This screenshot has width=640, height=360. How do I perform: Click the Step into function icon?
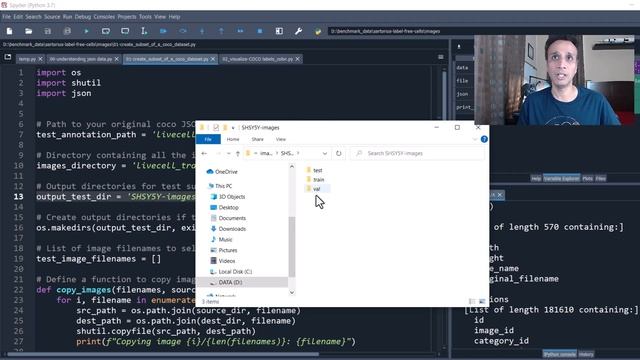tap(202, 31)
